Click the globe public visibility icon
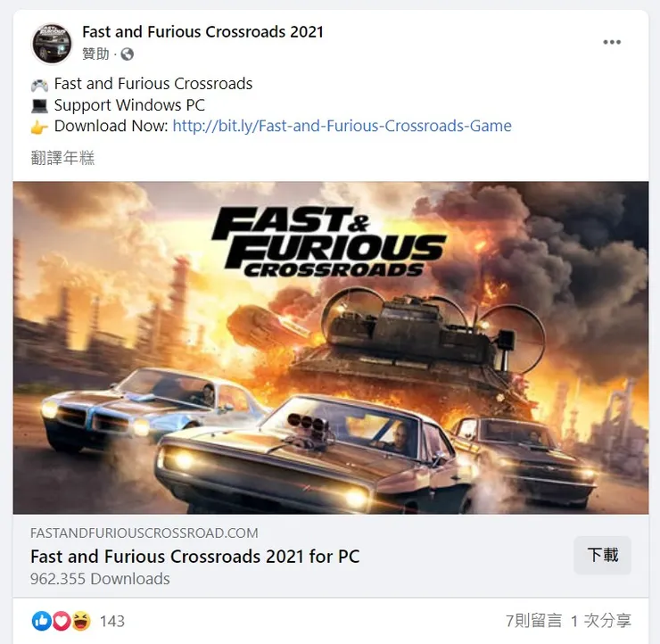The width and height of the screenshot is (660, 644). pos(128,54)
